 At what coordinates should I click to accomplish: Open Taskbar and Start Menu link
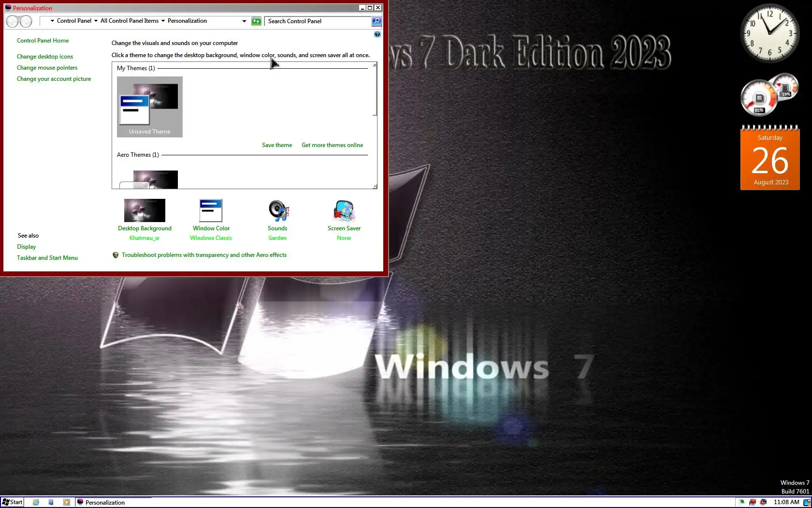pos(47,258)
